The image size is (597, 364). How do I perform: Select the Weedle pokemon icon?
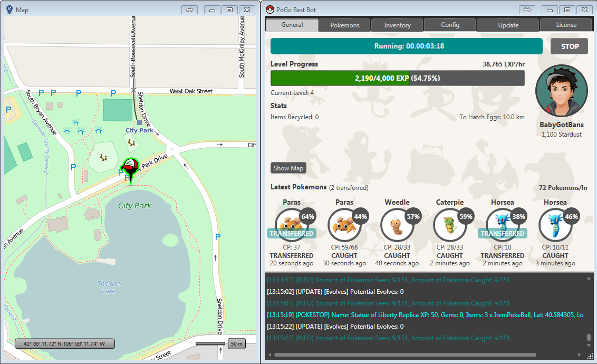(397, 224)
